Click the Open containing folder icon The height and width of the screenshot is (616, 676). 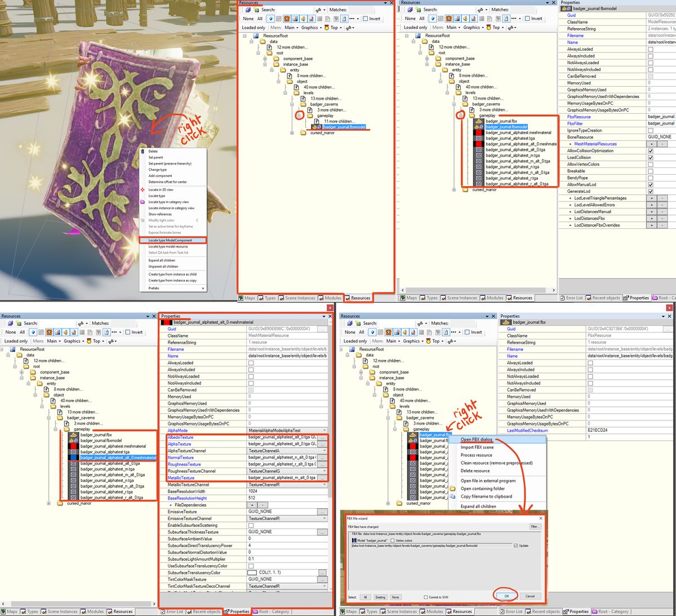(453, 489)
